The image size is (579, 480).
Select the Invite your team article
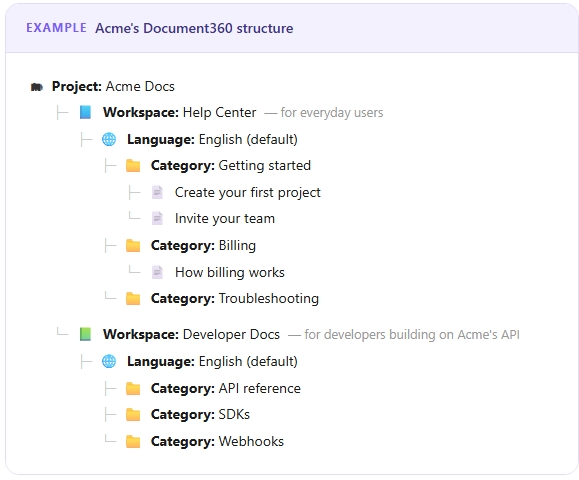pos(225,219)
